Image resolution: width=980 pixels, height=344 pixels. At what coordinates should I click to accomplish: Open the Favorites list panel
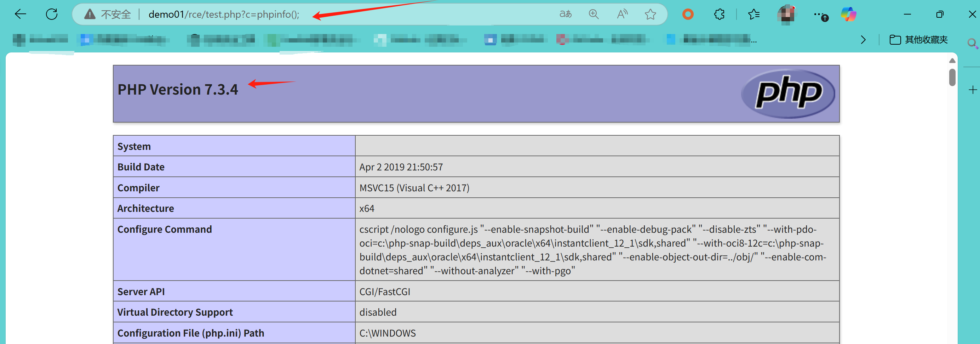(x=753, y=15)
